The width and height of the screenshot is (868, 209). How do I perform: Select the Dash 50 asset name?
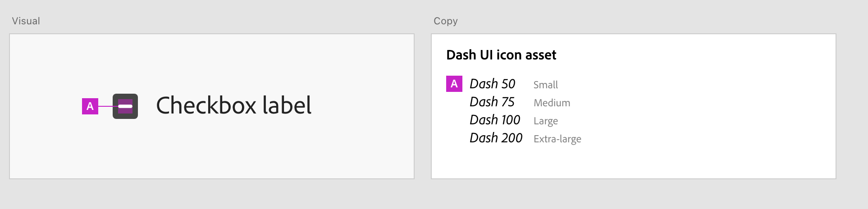coord(492,84)
